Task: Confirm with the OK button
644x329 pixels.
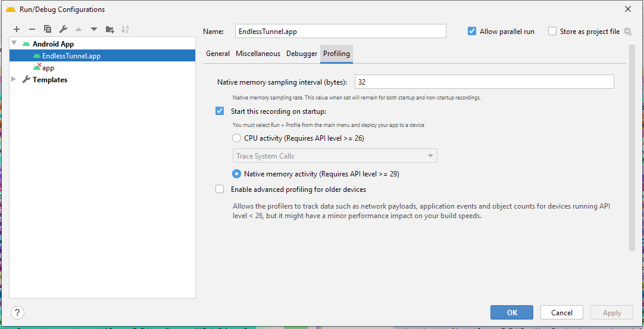Action: 512,312
